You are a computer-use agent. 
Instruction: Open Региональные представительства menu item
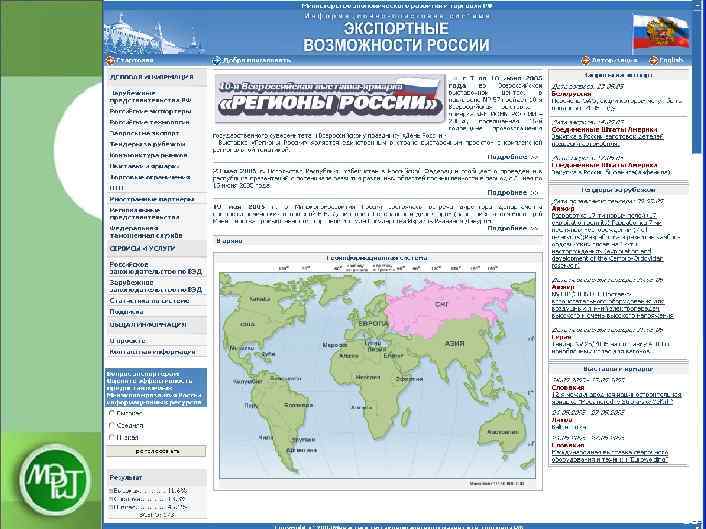[x=145, y=213]
